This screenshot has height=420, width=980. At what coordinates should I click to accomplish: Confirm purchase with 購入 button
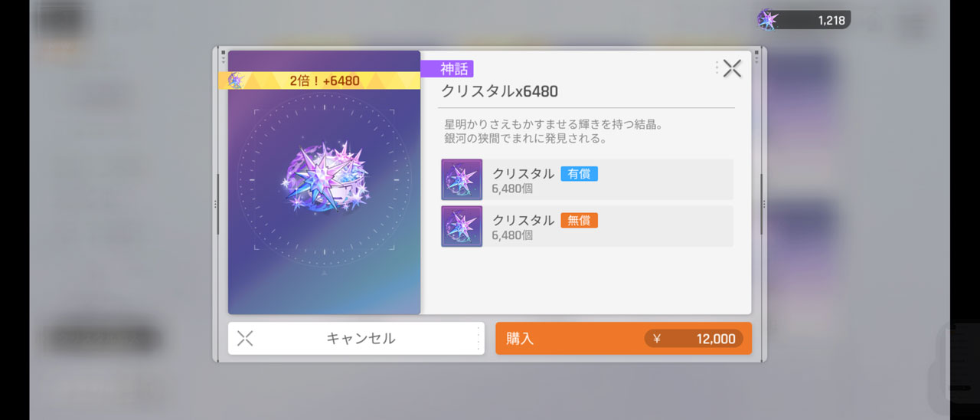click(x=623, y=338)
